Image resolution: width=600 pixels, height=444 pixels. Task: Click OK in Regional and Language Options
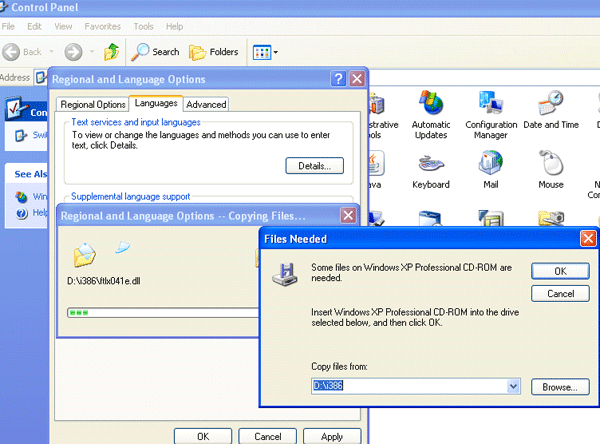pyautogui.click(x=203, y=436)
